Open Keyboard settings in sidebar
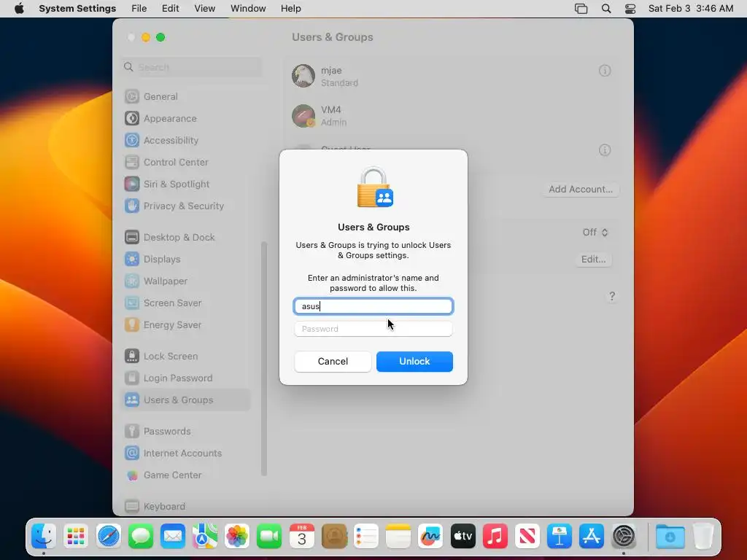Screen dimensions: 747x560 point(186,506)
